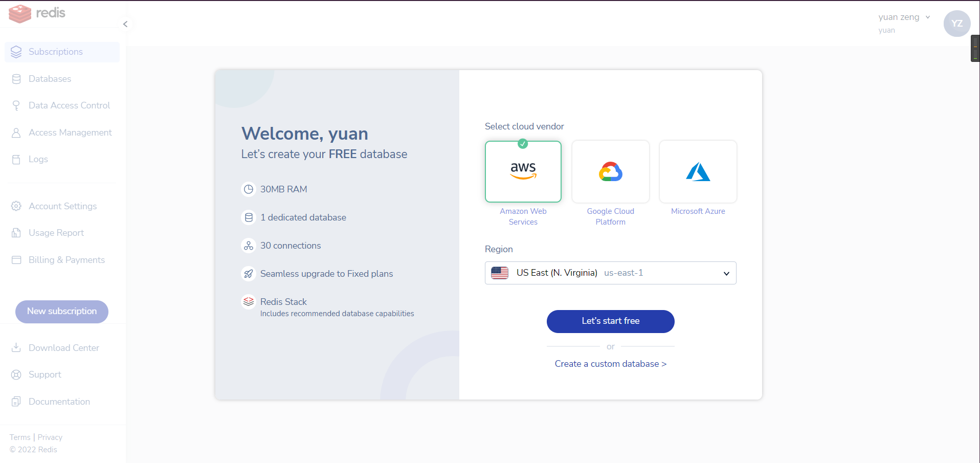Click the Support lifebuoy icon
This screenshot has height=463, width=980.
16,374
